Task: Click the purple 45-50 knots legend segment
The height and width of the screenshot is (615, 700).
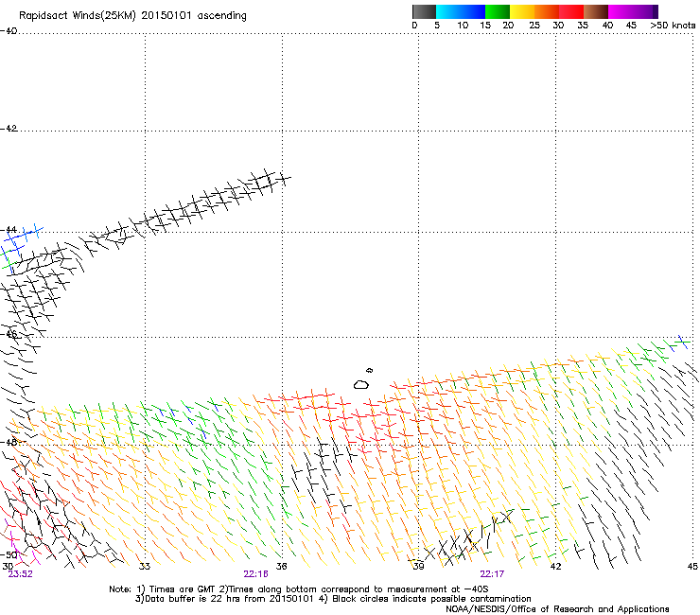Action: pyautogui.click(x=645, y=11)
